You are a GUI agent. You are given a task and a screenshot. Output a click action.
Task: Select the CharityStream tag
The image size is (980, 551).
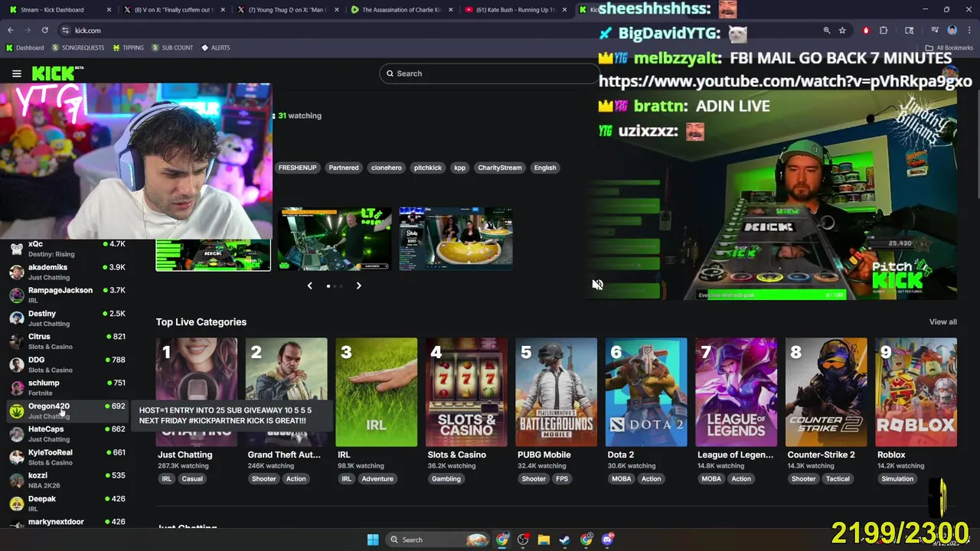click(x=500, y=168)
